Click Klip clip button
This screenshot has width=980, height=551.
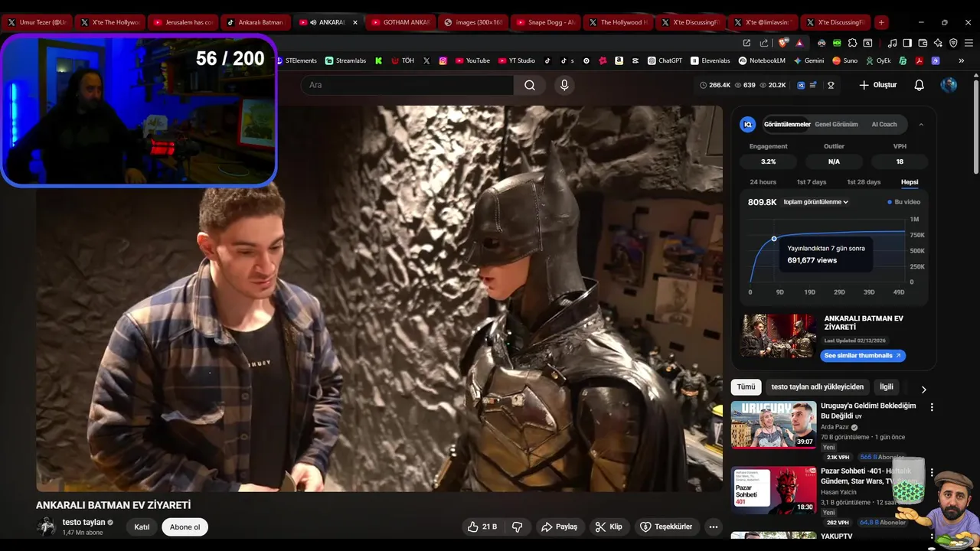609,527
